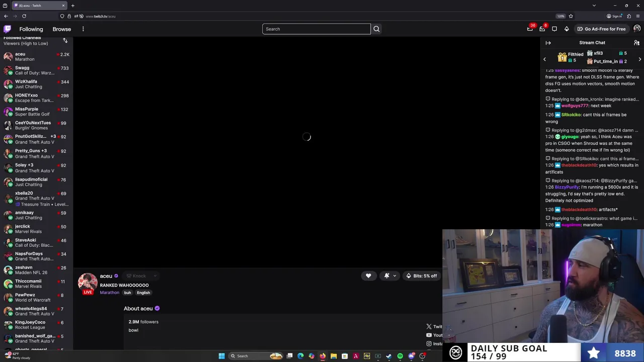
Task: Select KingJoeyCoco Rocket League channel
Action: coord(36,325)
